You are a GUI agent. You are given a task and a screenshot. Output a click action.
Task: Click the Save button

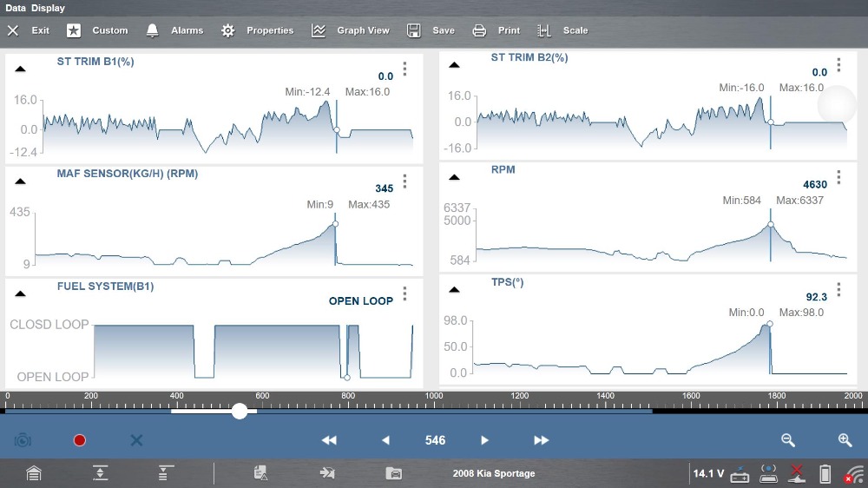point(431,30)
